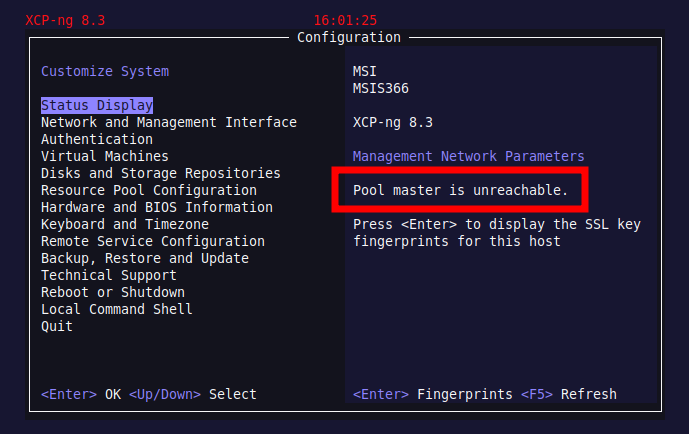The image size is (689, 434).
Task: Click the F5 Refresh hint
Action: (x=569, y=394)
